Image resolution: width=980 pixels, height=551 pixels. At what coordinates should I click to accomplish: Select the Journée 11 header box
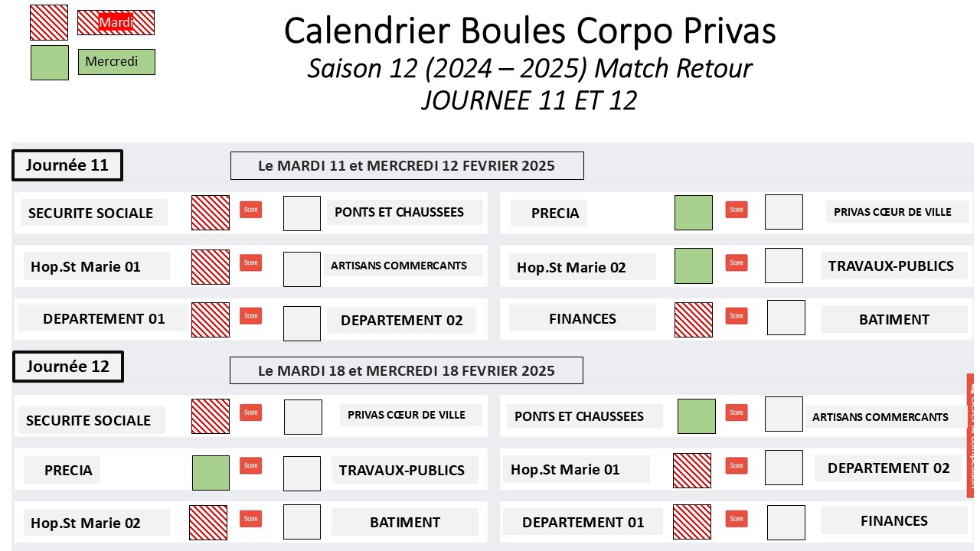pyautogui.click(x=67, y=165)
